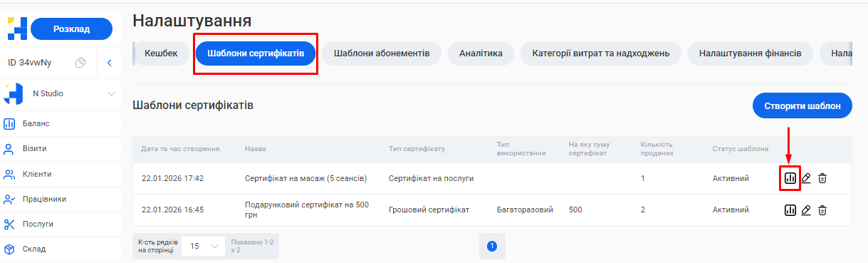Image resolution: width=868 pixels, height=263 pixels.
Task: Click the Сертифікат на послуги type cell
Action: click(x=431, y=178)
